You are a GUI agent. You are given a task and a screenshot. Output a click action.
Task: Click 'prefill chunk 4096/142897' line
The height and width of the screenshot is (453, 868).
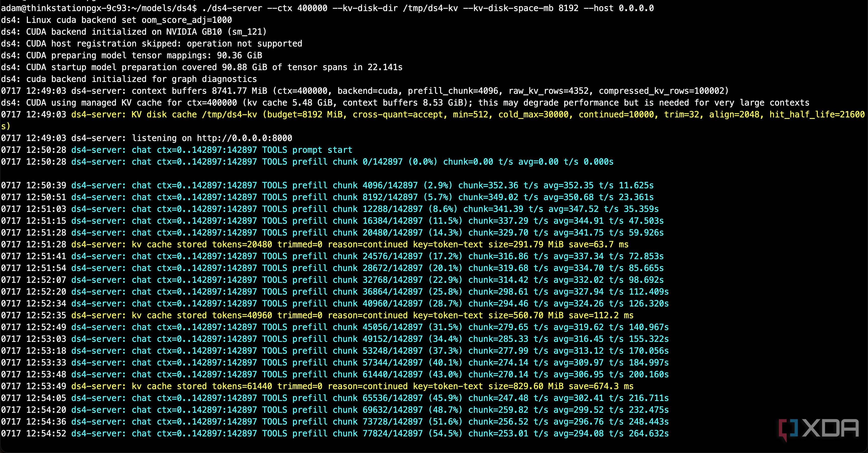327,185
